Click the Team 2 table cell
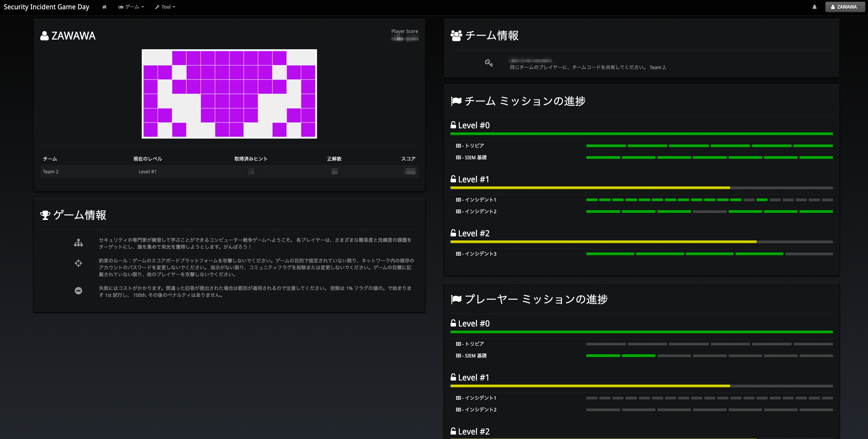Image resolution: width=868 pixels, height=439 pixels. pyautogui.click(x=51, y=172)
